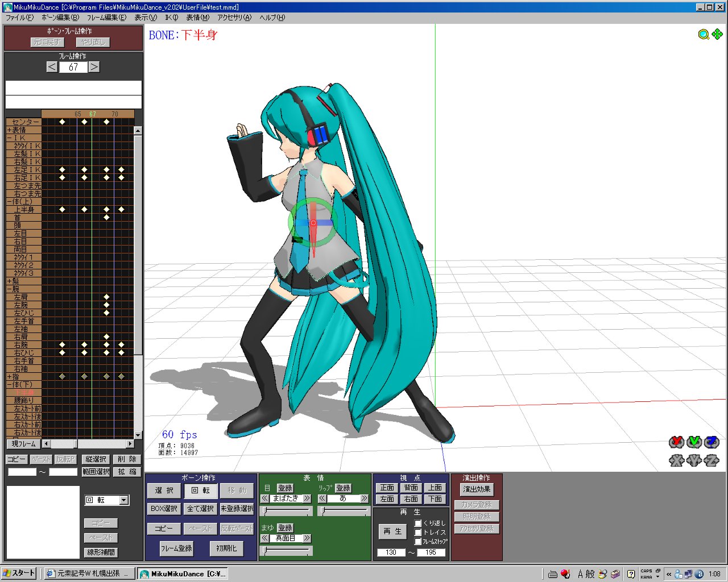
Task: Advance to the next frame with the > arrow
Action: point(94,67)
